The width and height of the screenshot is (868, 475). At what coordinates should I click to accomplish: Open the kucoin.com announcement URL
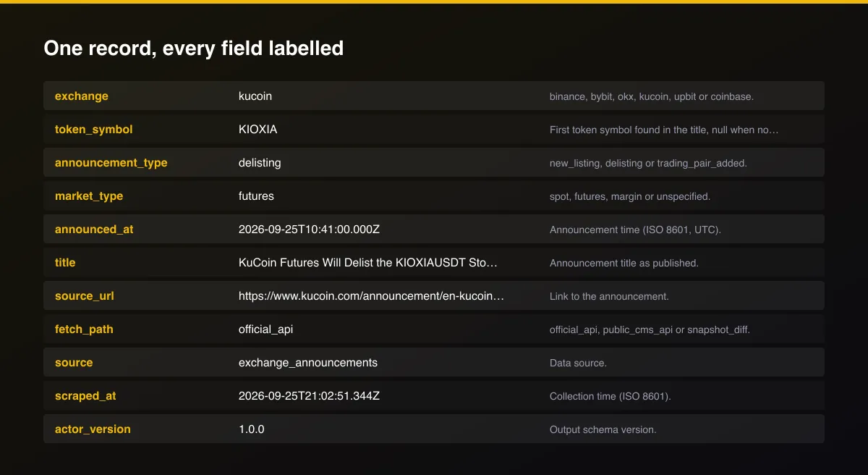pos(371,296)
